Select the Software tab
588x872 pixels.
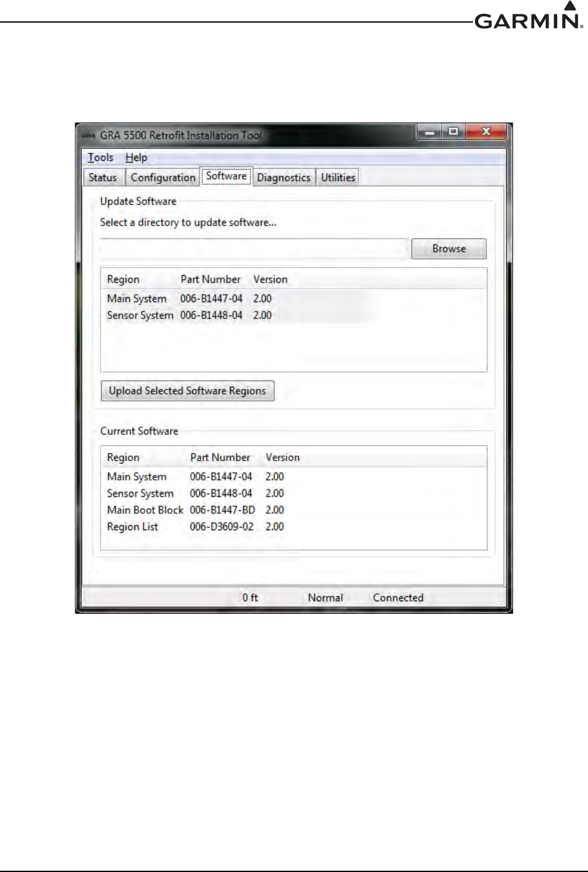pos(226,177)
